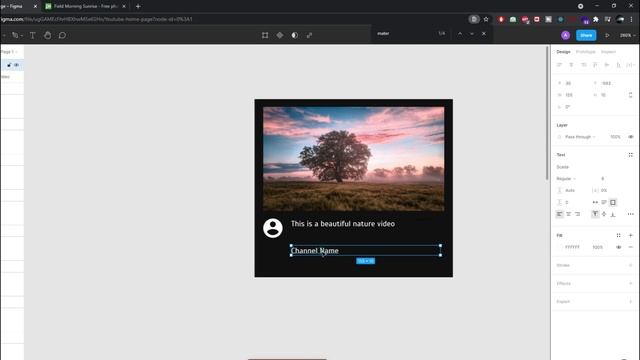Click the Use as mask icon

295,36
